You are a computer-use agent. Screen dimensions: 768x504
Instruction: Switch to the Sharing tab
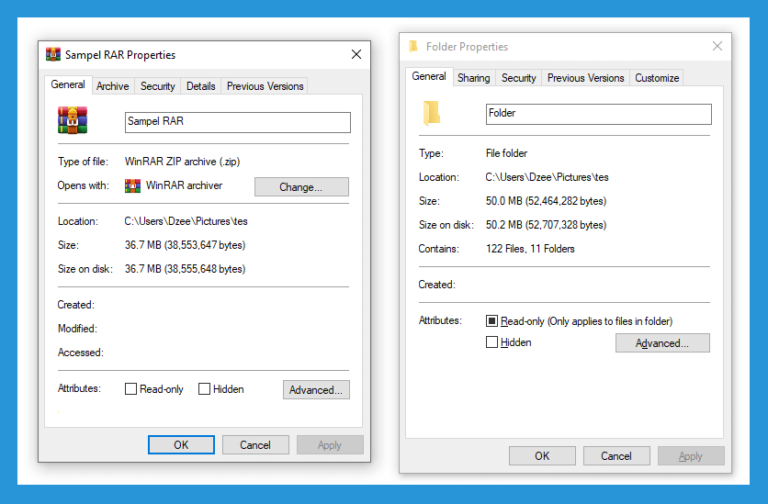tap(474, 78)
